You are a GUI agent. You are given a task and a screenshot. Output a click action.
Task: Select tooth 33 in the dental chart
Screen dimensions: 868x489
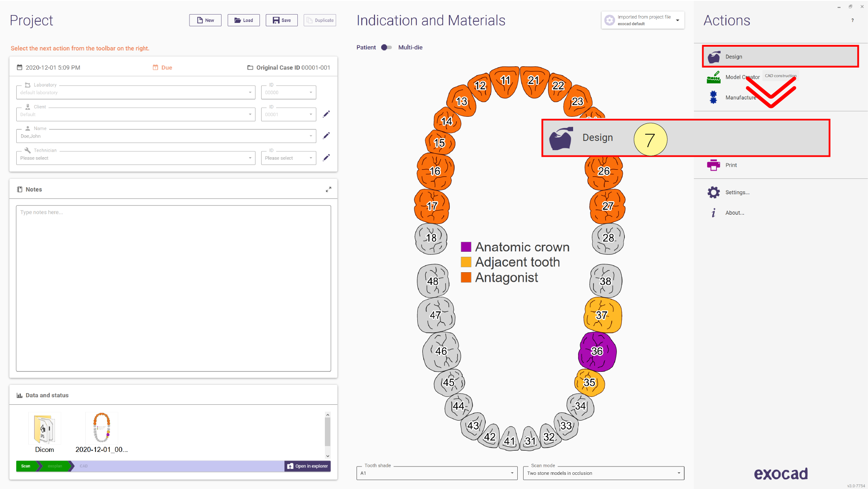566,426
